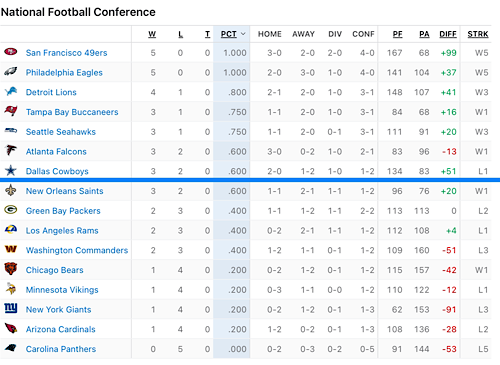
Task: Click the New York Giants logo icon
Action: coord(11,308)
